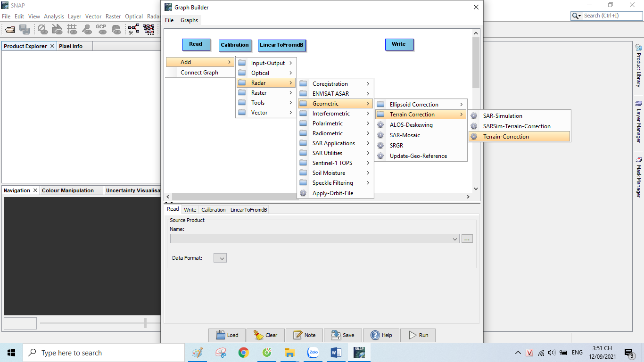Expand the Sentinel-1 TOPS submenu
This screenshot has width=644, height=362.
[x=335, y=163]
